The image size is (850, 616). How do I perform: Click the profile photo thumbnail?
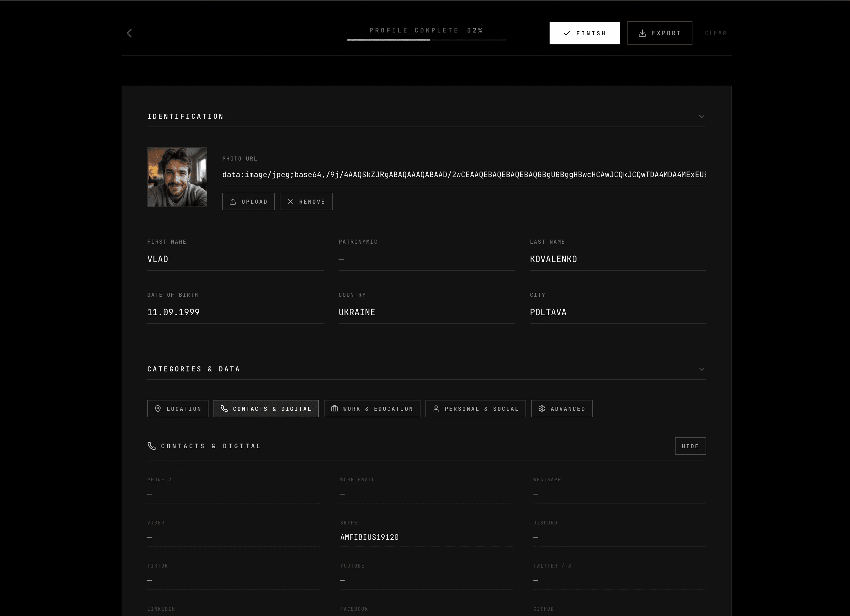click(x=177, y=177)
